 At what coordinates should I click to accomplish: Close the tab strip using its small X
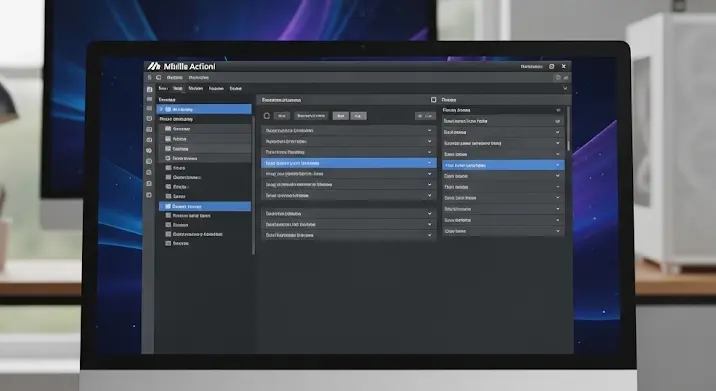565,88
